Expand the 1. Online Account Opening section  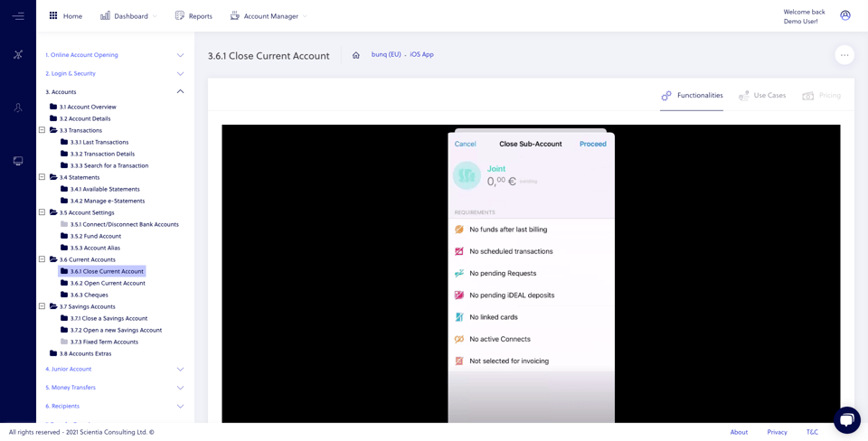[180, 55]
